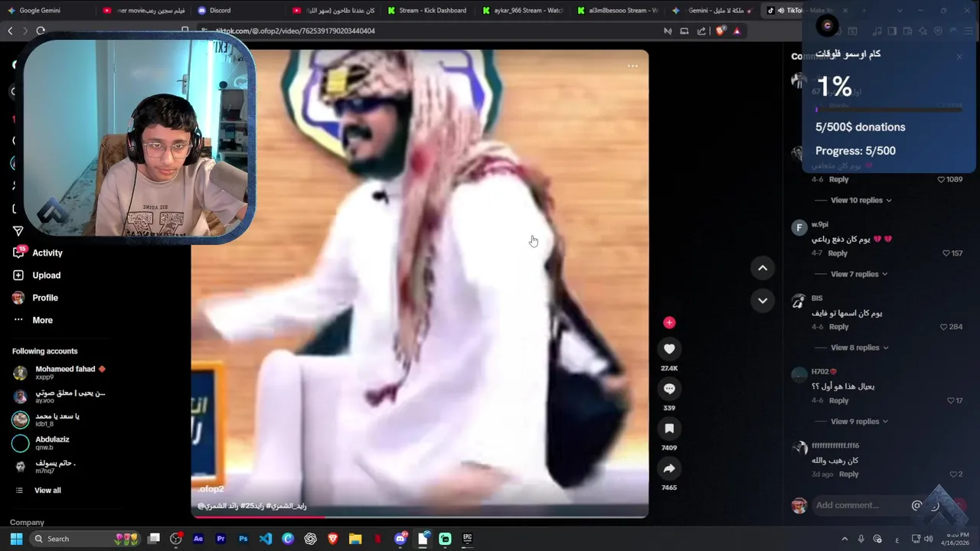This screenshot has width=980, height=551.
Task: Open the Brave Shields lion icon
Action: point(720,31)
